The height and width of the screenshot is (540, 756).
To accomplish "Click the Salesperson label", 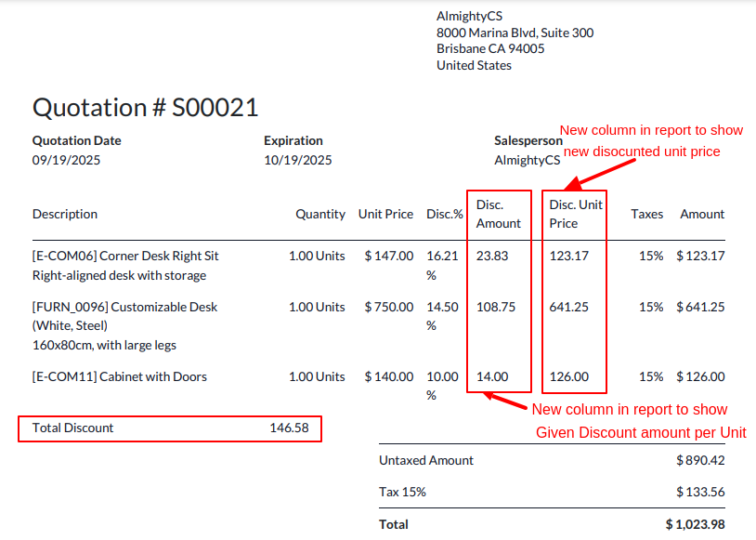I will (528, 140).
